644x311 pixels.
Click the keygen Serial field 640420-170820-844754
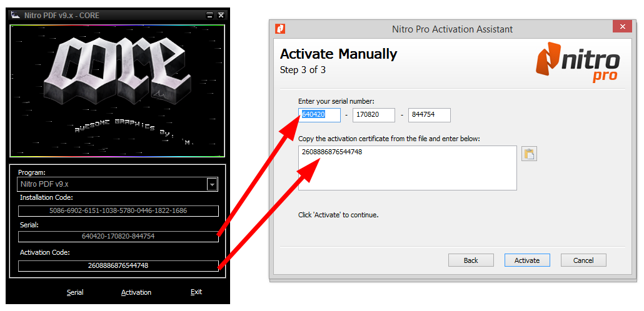[x=118, y=236]
